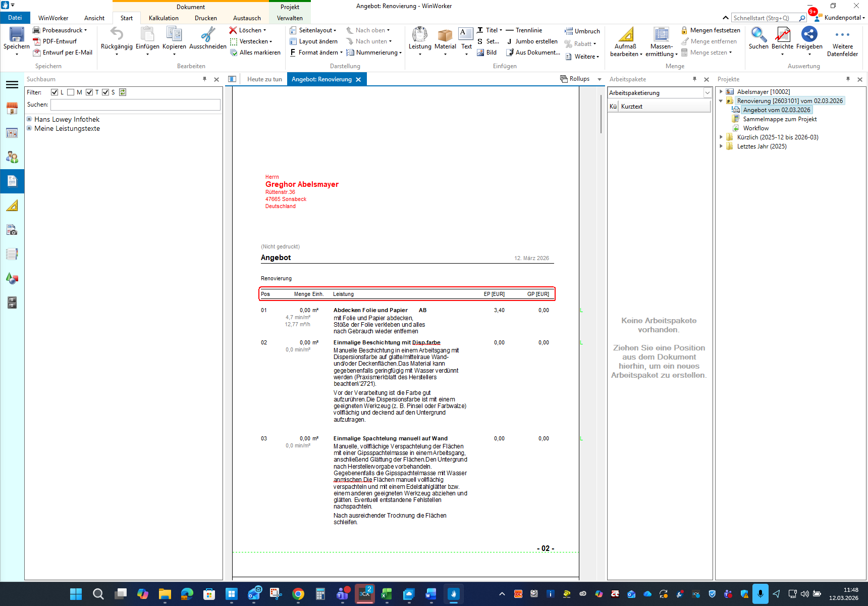Image resolution: width=868 pixels, height=606 pixels.
Task: Open the Berichte chart icon
Action: click(x=782, y=35)
